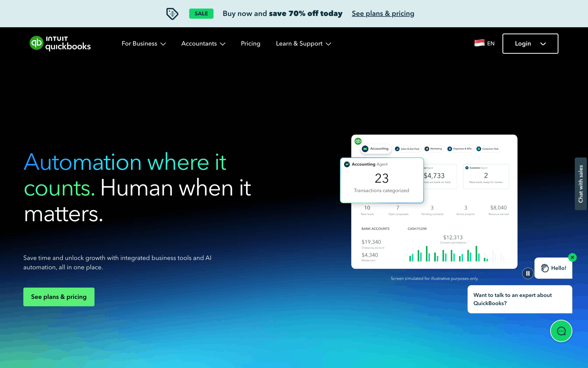Screen dimensions: 588x368
Task: Click the 23 Transactions categorized card
Action: (382, 180)
